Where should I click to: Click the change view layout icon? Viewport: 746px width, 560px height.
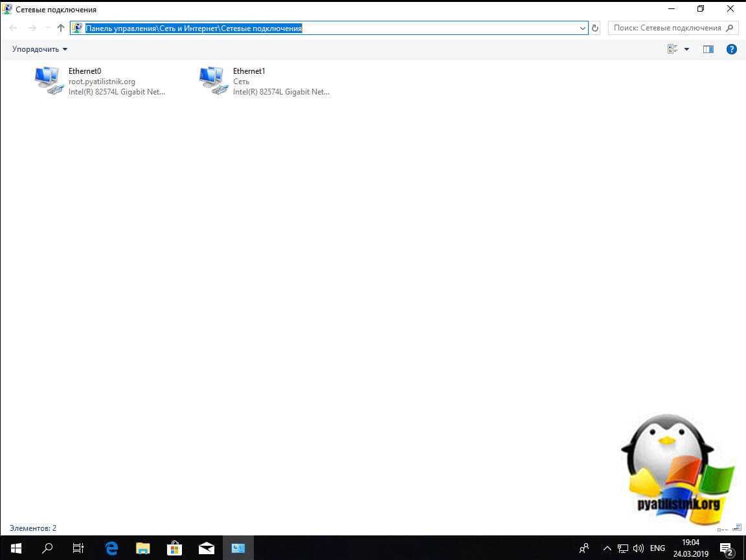pyautogui.click(x=672, y=49)
